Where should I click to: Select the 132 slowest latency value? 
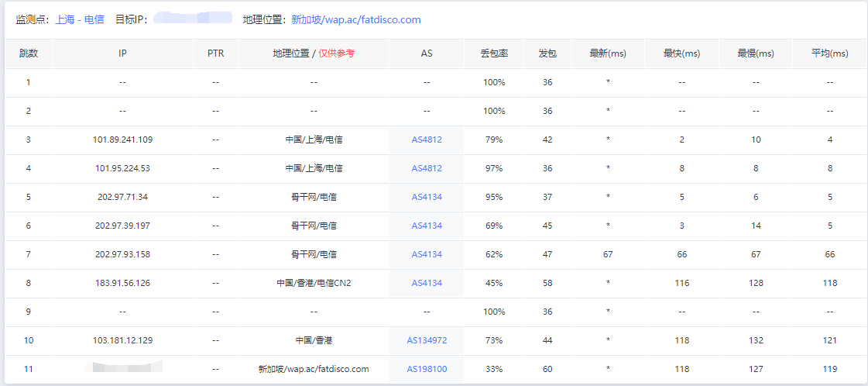(756, 340)
